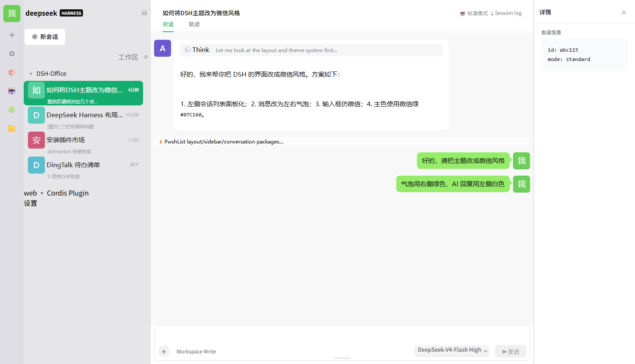Click the mode: standard text
635x364 pixels.
click(x=569, y=59)
